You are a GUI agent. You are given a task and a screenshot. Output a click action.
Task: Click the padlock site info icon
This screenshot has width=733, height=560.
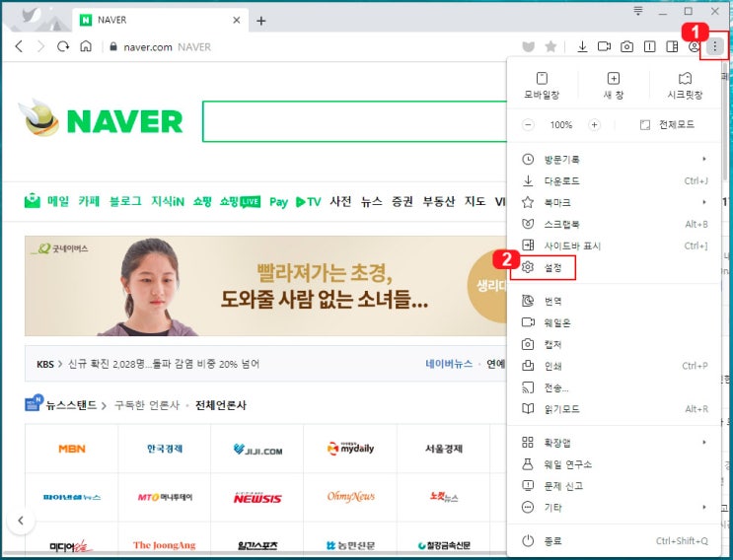112,46
